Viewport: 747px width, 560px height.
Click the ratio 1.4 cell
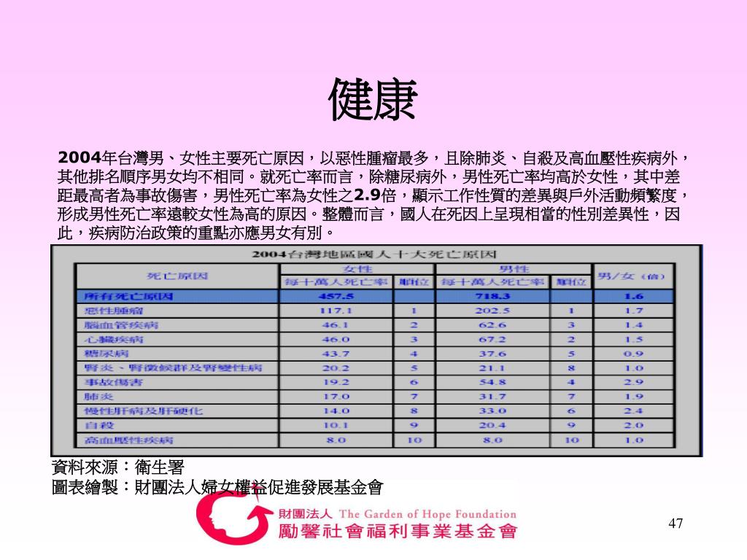point(634,324)
